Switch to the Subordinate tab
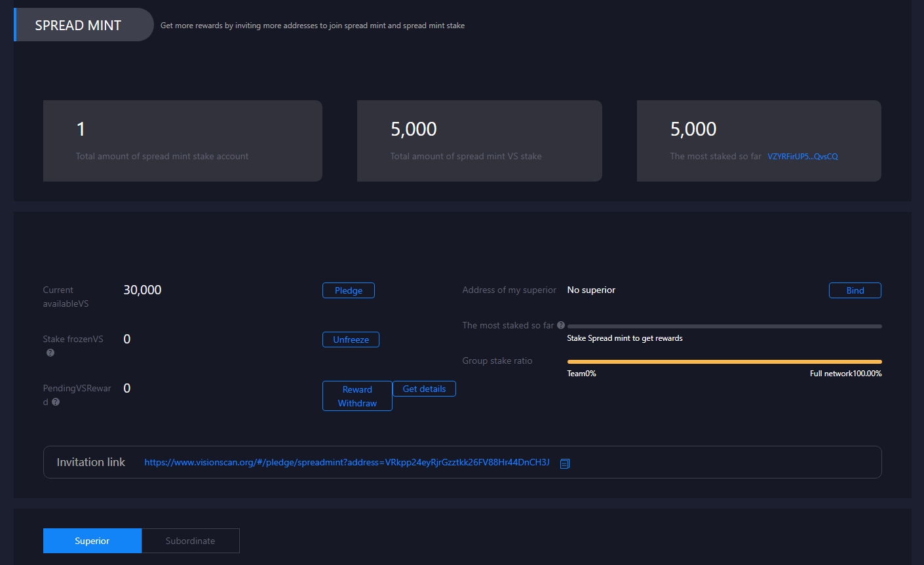This screenshot has width=924, height=565. pyautogui.click(x=190, y=541)
